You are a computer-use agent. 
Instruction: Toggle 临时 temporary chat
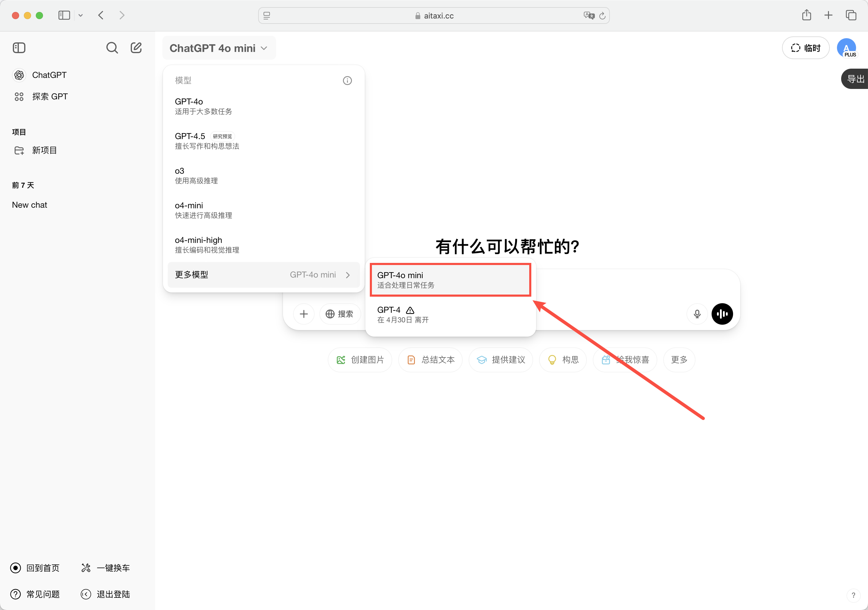(805, 48)
